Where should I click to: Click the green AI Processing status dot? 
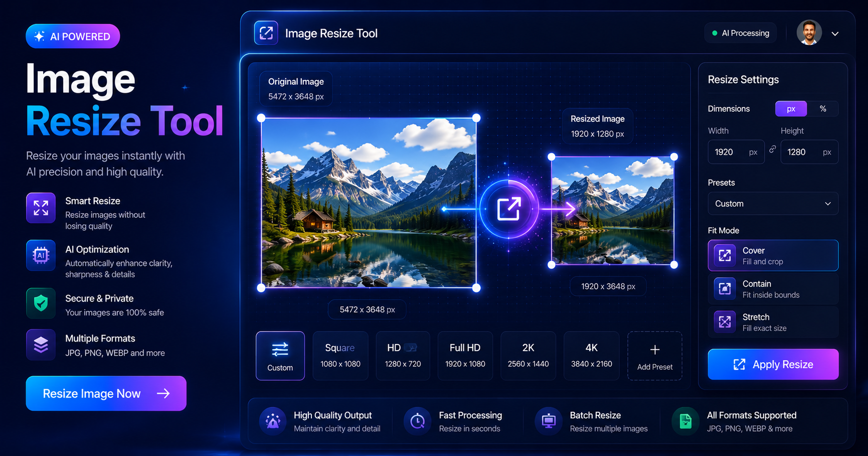(x=715, y=33)
